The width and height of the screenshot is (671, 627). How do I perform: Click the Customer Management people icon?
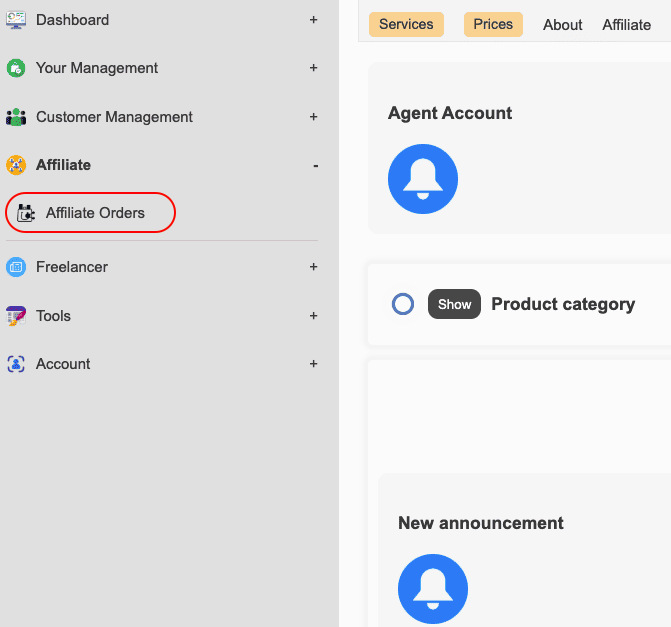[x=16, y=117]
